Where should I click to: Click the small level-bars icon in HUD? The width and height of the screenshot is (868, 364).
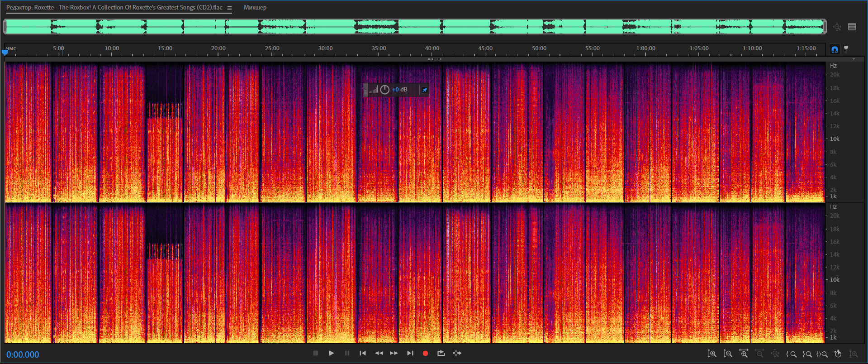point(373,90)
